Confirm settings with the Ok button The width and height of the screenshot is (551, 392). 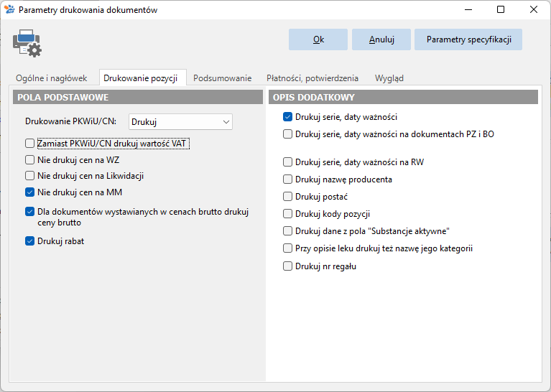pyautogui.click(x=318, y=39)
